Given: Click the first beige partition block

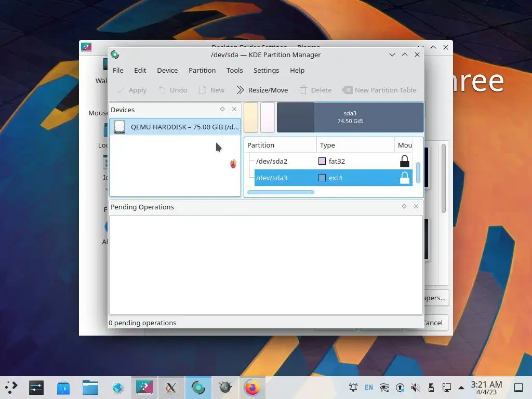Looking at the screenshot, I should click(251, 117).
